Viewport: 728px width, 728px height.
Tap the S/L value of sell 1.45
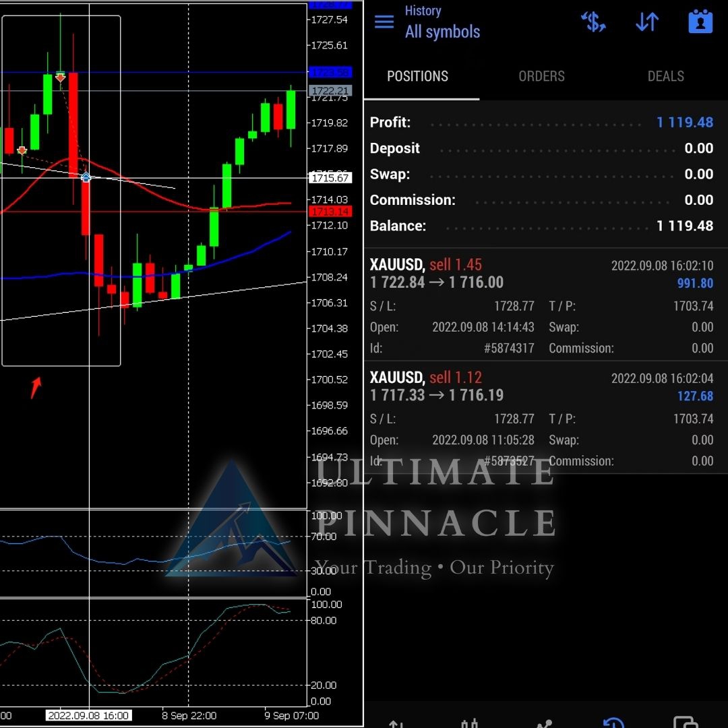click(514, 306)
